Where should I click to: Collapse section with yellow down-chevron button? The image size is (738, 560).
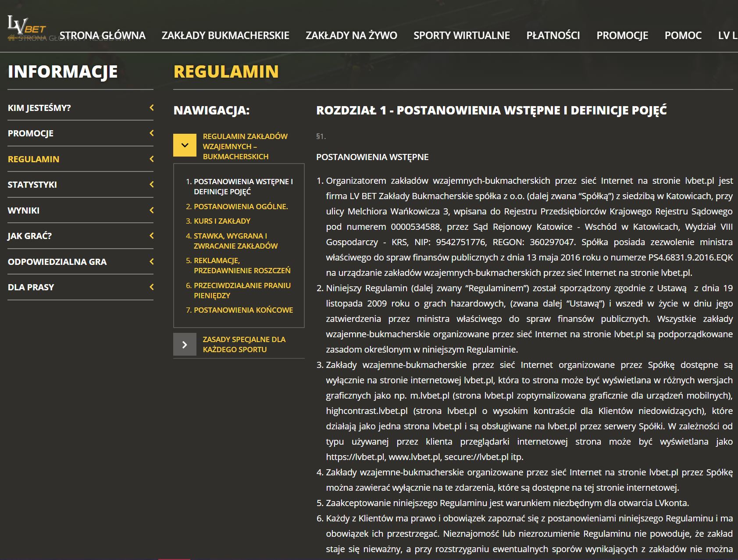[185, 145]
